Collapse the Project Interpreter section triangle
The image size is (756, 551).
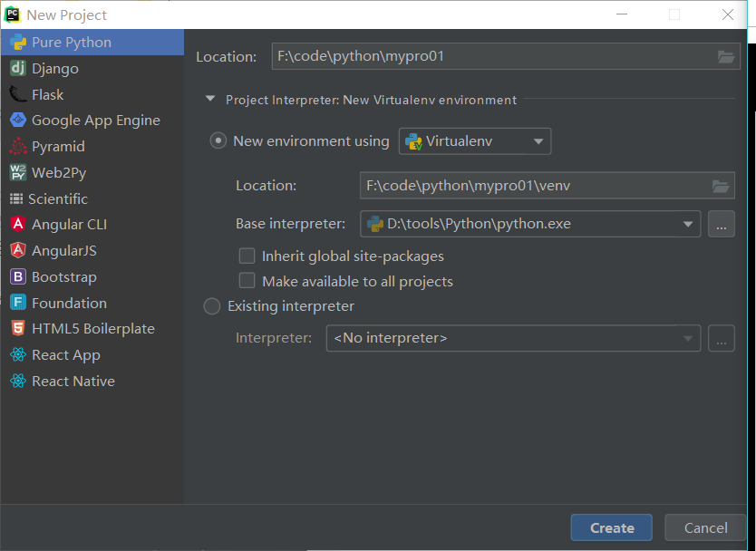210,99
